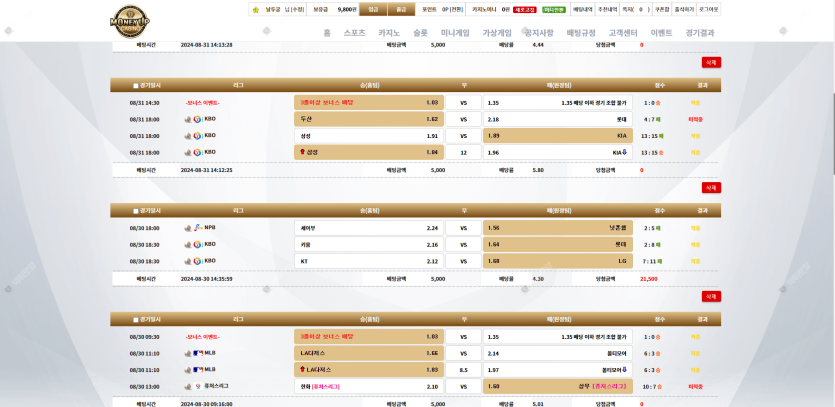The width and height of the screenshot is (835, 407).
Task: Click the MLB logo in LA다저스 1.66 row
Action: (x=198, y=353)
